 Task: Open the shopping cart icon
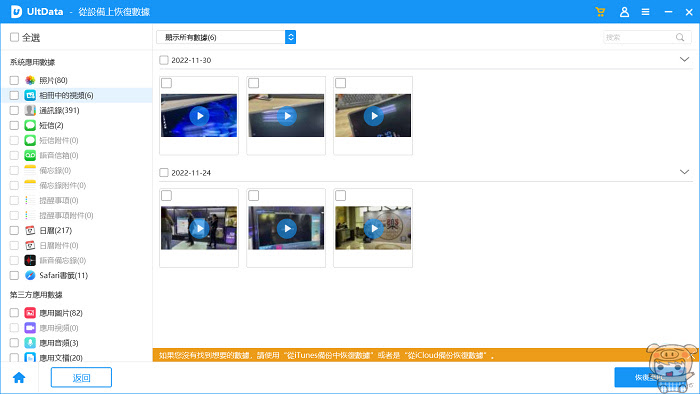pyautogui.click(x=600, y=12)
